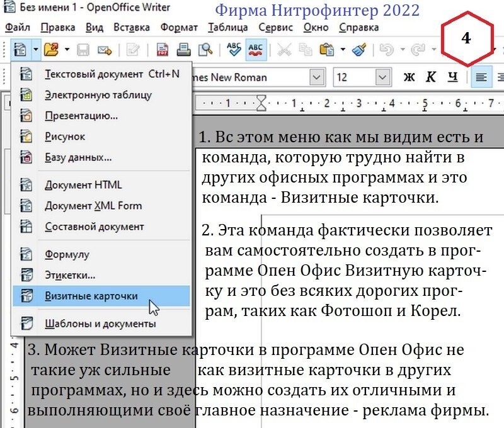Toggle Italic К formatting
Viewport: 504px width, 428px height.
tap(431, 77)
